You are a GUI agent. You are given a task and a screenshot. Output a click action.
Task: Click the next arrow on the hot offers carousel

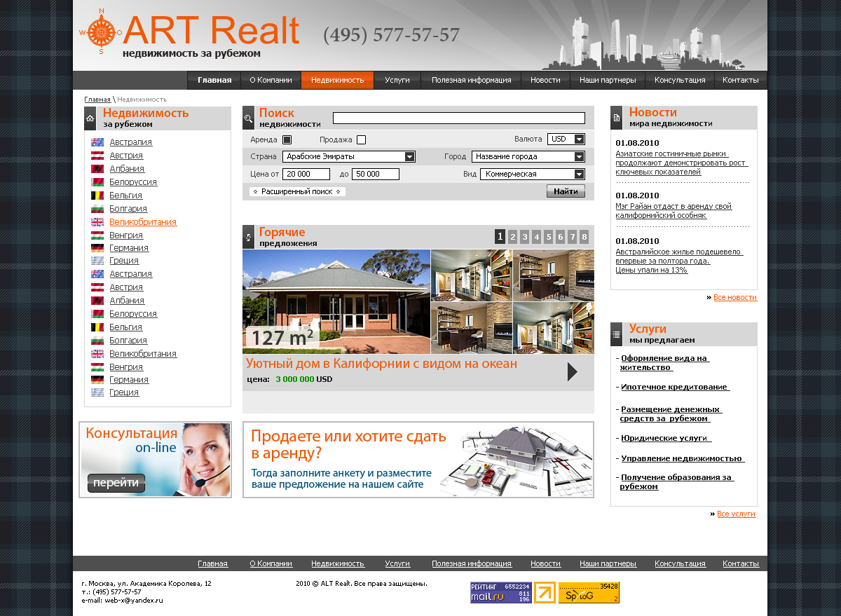point(573,370)
